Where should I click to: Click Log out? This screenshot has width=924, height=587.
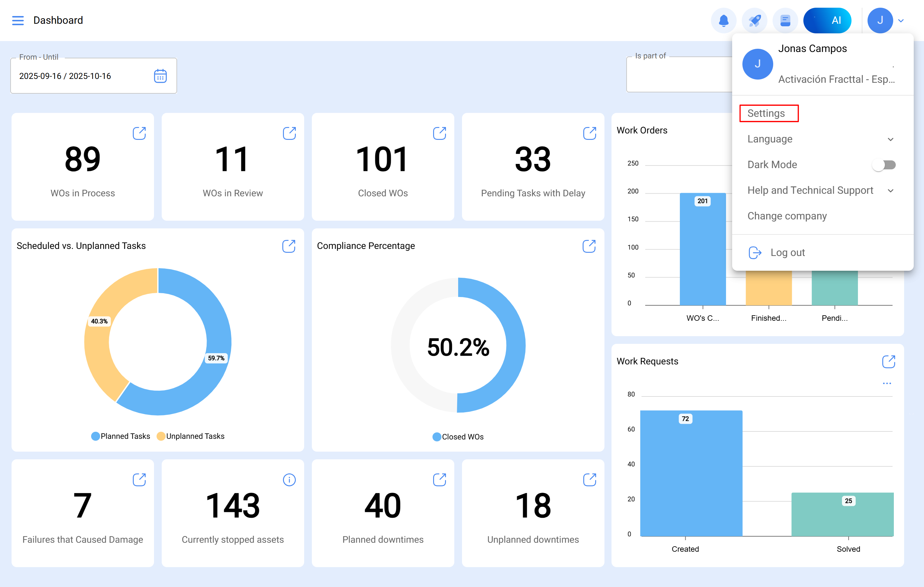[x=787, y=252]
